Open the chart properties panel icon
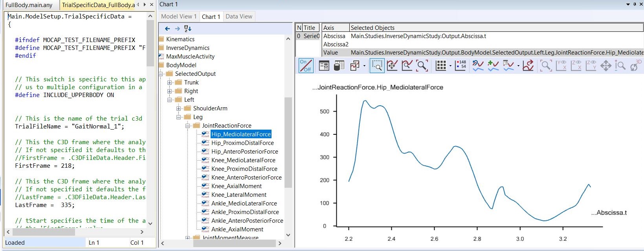Screen dimensions: 644x251 (324, 66)
